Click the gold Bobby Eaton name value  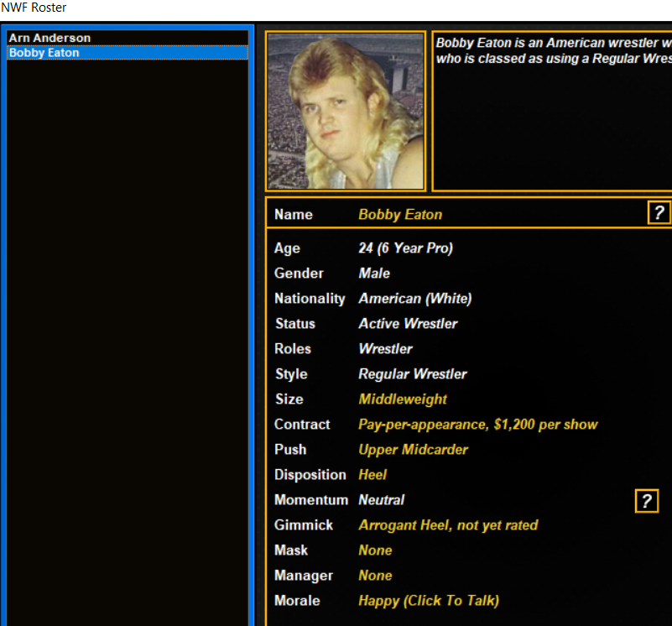click(400, 215)
